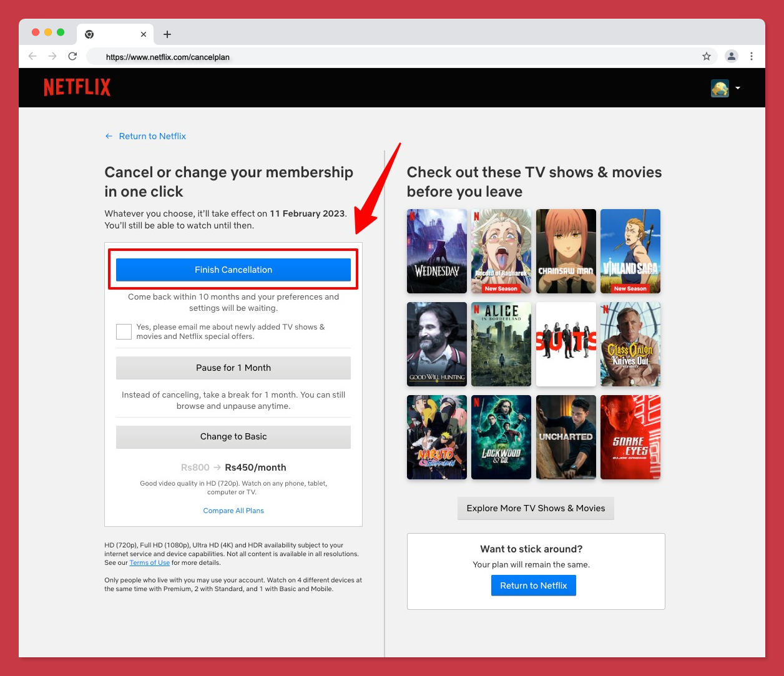This screenshot has height=676, width=784.
Task: Open Compare All Plans link
Action: tap(233, 511)
